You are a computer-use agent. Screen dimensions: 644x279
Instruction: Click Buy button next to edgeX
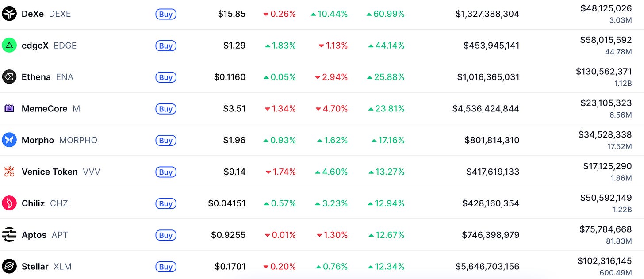tap(166, 46)
